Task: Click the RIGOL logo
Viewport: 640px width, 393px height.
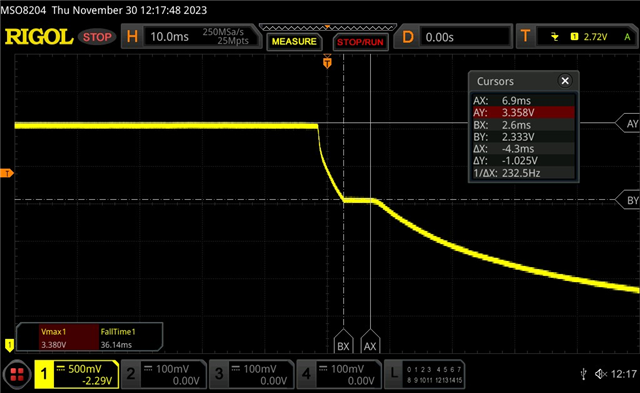Action: [39, 37]
